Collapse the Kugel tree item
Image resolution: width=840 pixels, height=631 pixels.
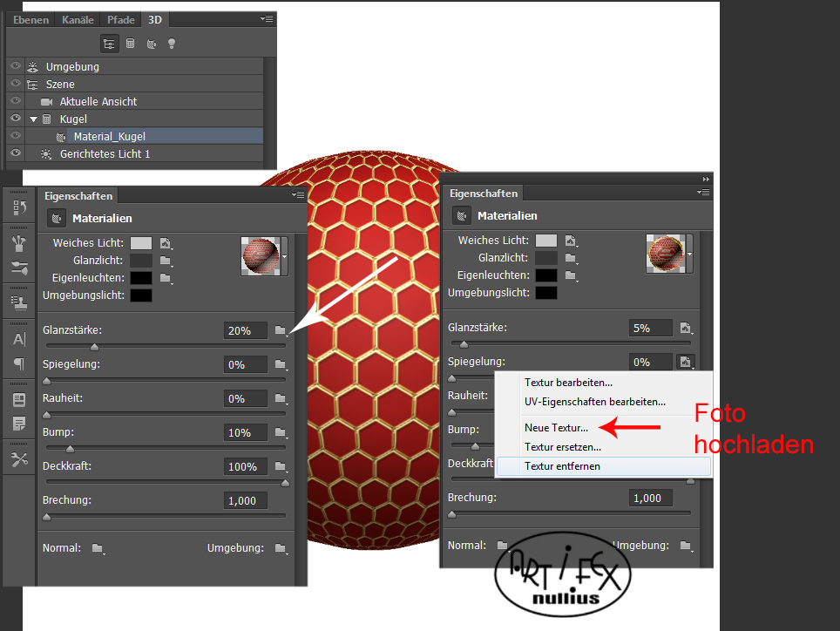[x=34, y=119]
